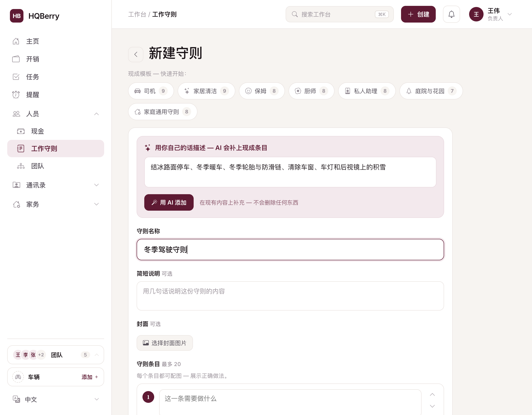The height and width of the screenshot is (415, 532).
Task: Click the 工作台 breadcrumb link
Action: coord(137,14)
